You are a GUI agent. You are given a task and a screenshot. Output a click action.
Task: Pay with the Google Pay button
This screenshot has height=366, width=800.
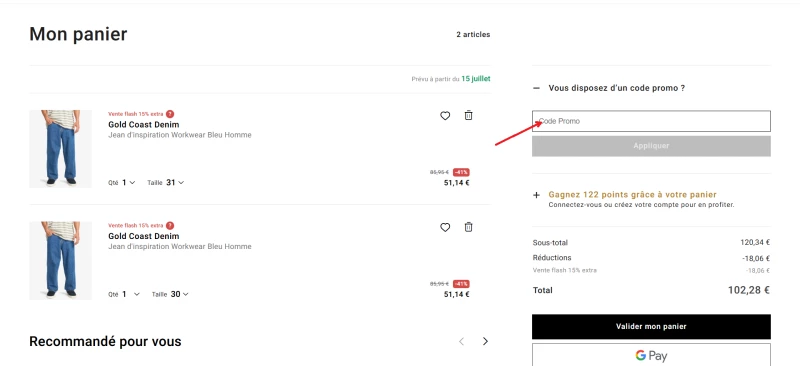651,355
